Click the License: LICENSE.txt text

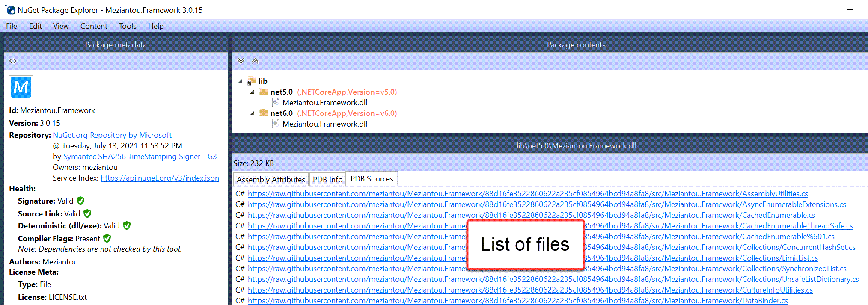point(52,297)
